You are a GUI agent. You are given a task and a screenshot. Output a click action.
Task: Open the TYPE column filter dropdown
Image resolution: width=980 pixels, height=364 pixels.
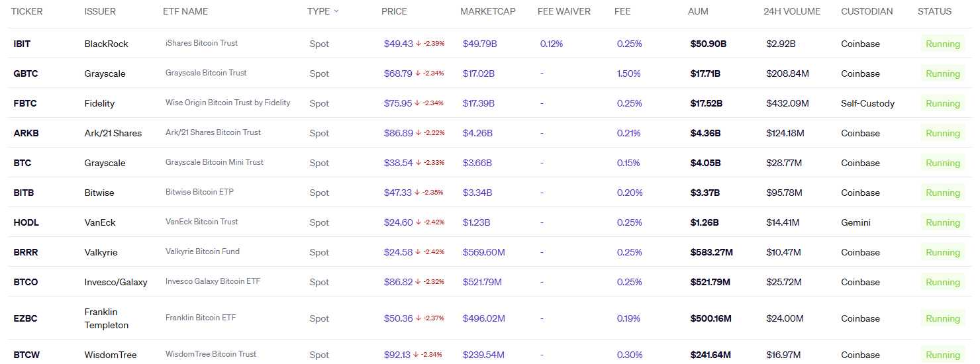point(336,11)
